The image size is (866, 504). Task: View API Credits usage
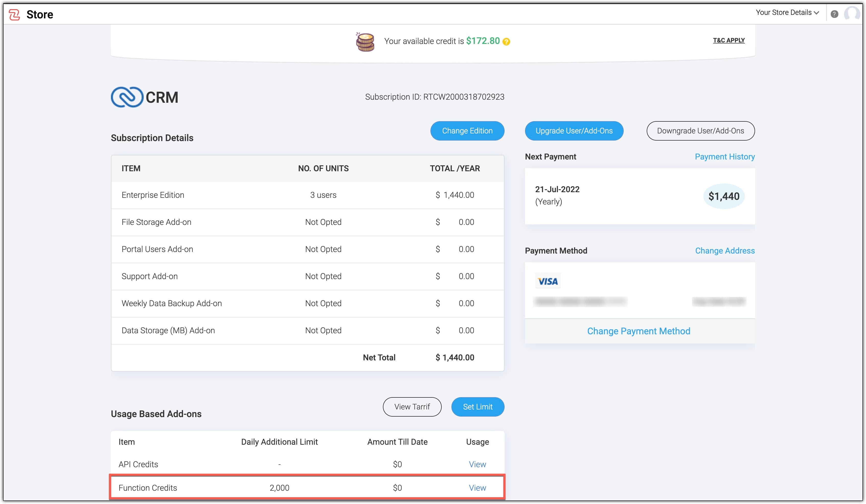pos(477,464)
